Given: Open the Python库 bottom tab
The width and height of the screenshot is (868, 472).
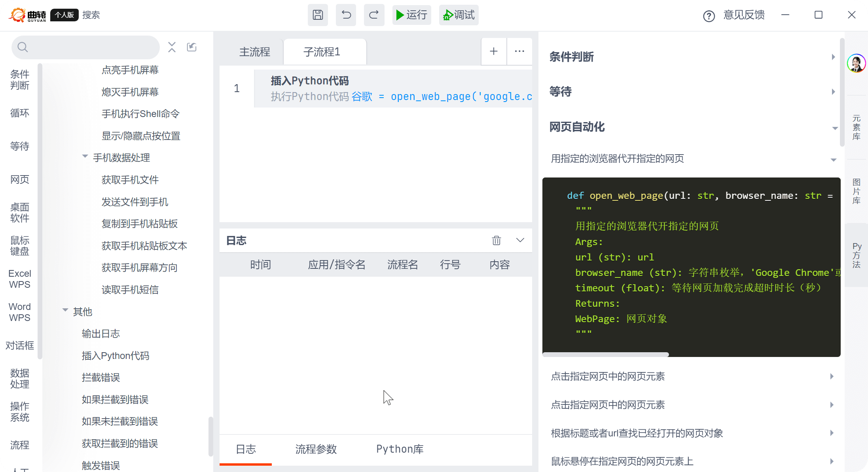Looking at the screenshot, I should (x=400, y=449).
